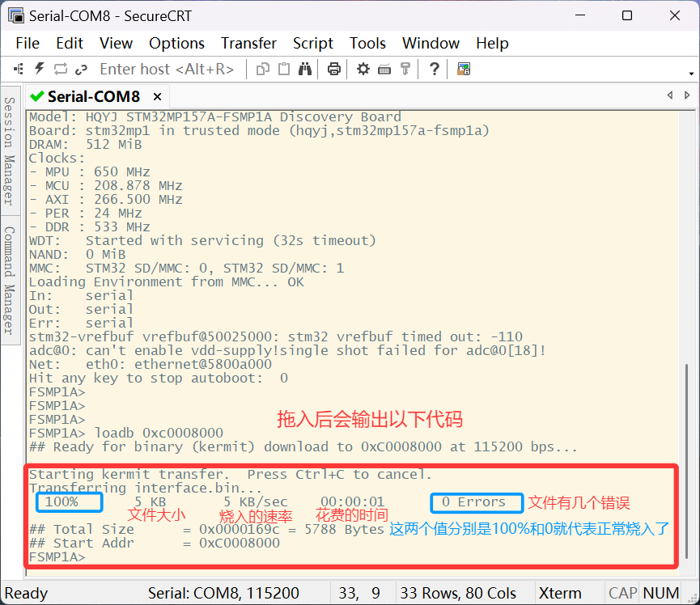
Task: Click the '## Total Size' output line
Action: pos(206,529)
